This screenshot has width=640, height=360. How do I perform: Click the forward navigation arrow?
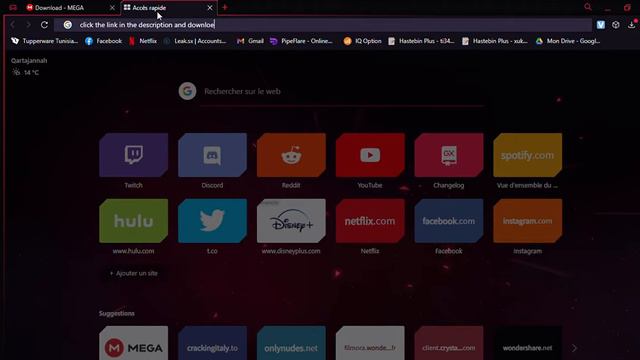tap(28, 25)
